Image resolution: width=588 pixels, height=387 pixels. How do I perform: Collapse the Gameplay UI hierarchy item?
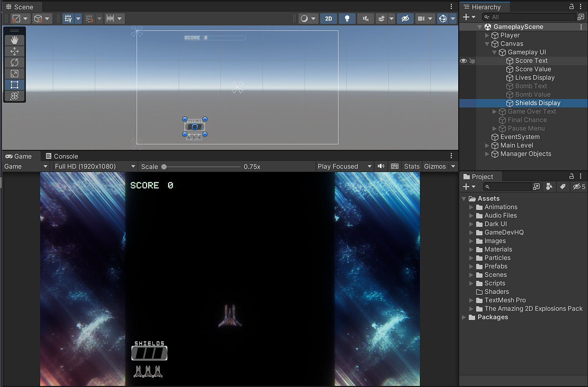495,52
